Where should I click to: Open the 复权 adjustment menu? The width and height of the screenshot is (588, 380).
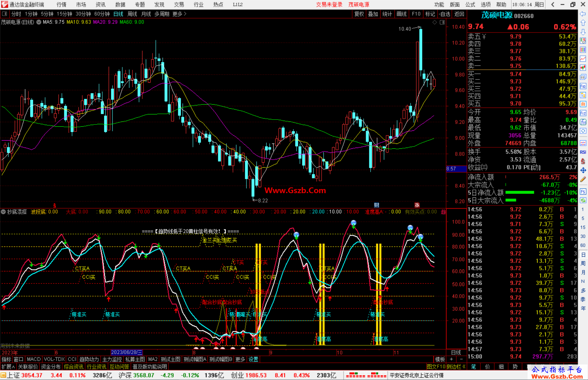tap(359, 14)
